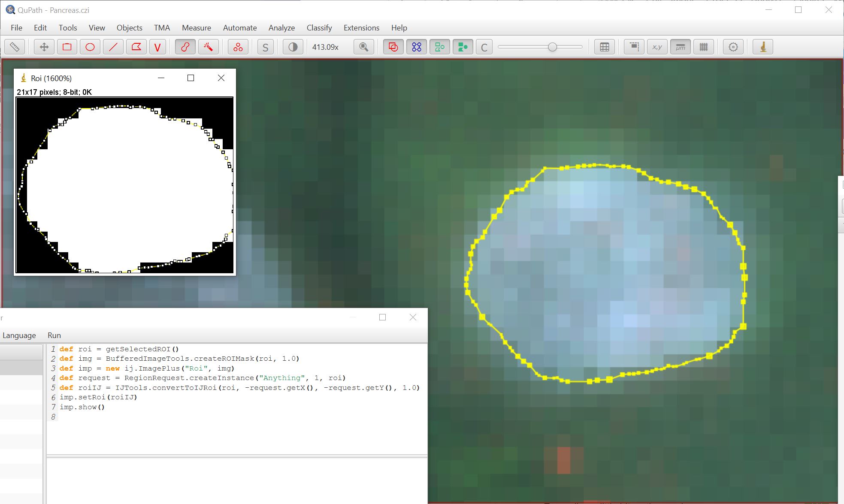Open Brightness and contrast dialog
844x504 pixels.
pyautogui.click(x=293, y=47)
